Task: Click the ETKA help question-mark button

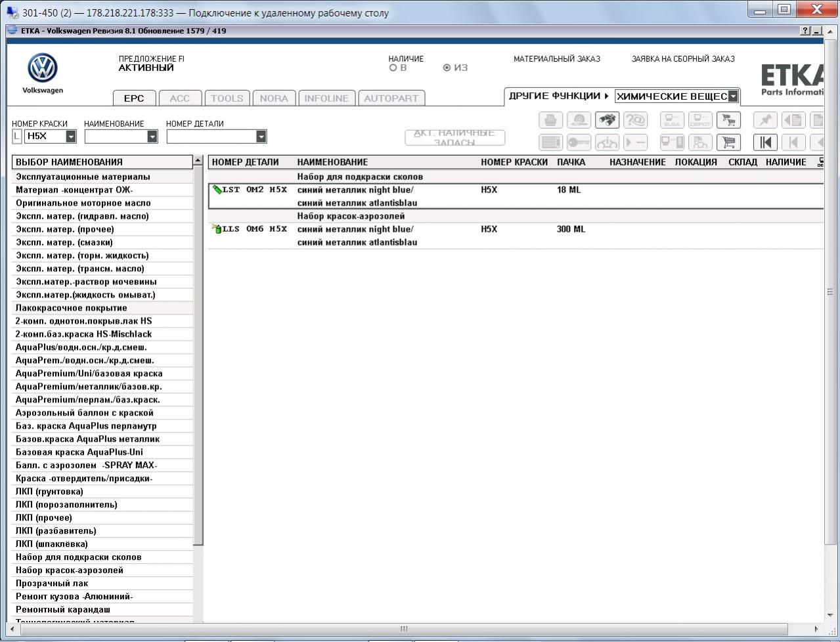Action: click(x=805, y=31)
